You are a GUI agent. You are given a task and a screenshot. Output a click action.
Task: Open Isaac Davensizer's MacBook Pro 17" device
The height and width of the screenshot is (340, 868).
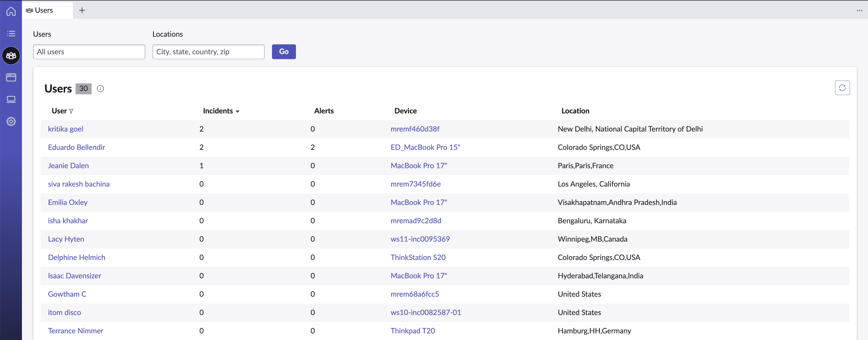click(418, 276)
